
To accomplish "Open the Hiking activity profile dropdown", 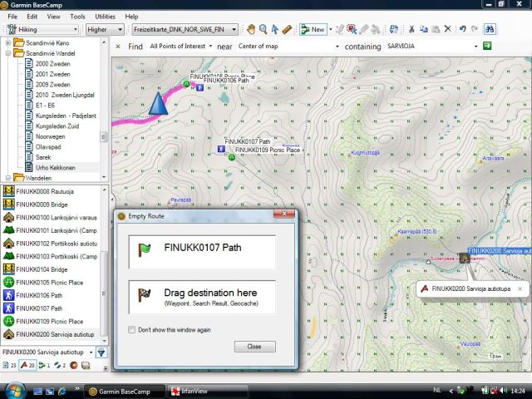I will tap(41, 29).
